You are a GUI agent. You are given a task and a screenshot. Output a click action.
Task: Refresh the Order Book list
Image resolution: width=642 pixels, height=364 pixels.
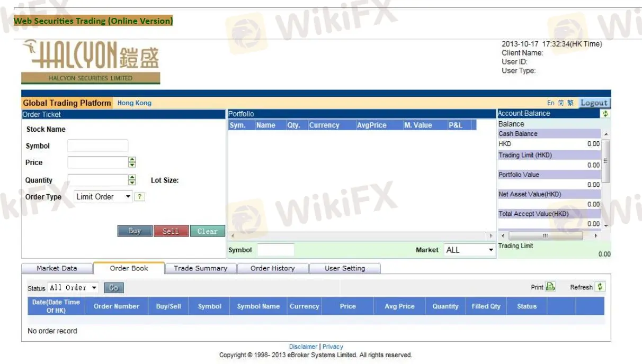pyautogui.click(x=600, y=287)
